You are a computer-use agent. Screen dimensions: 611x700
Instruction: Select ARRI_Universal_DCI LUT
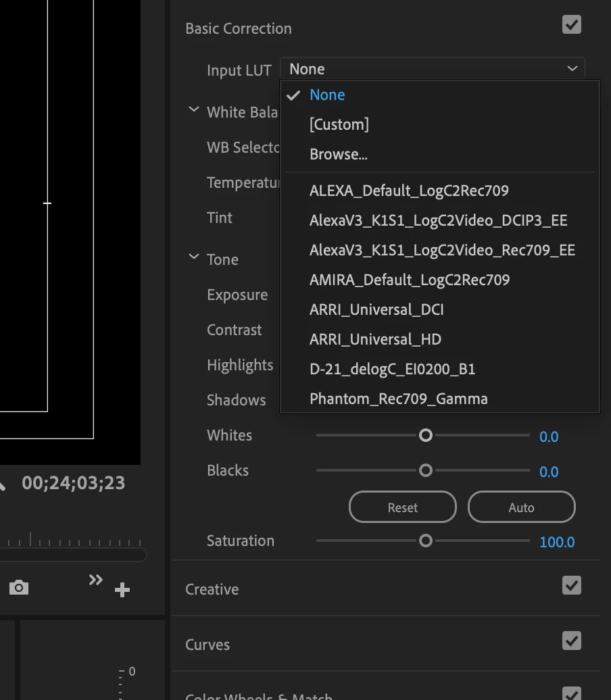tap(440, 309)
